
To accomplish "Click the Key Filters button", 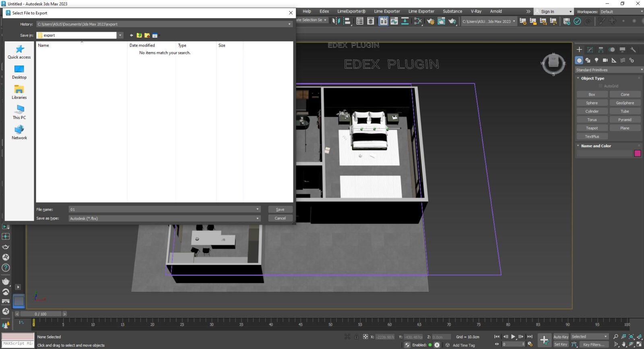I will click(594, 345).
